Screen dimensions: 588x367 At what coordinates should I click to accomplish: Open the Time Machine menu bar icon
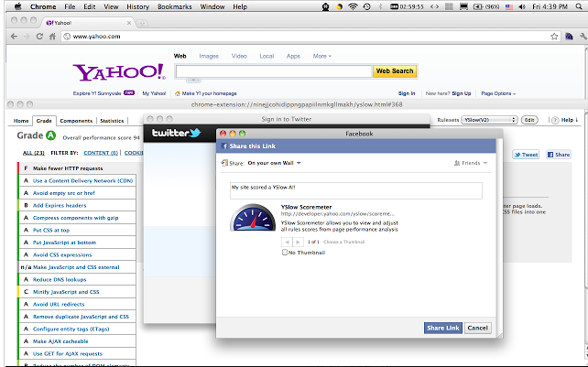(x=366, y=6)
